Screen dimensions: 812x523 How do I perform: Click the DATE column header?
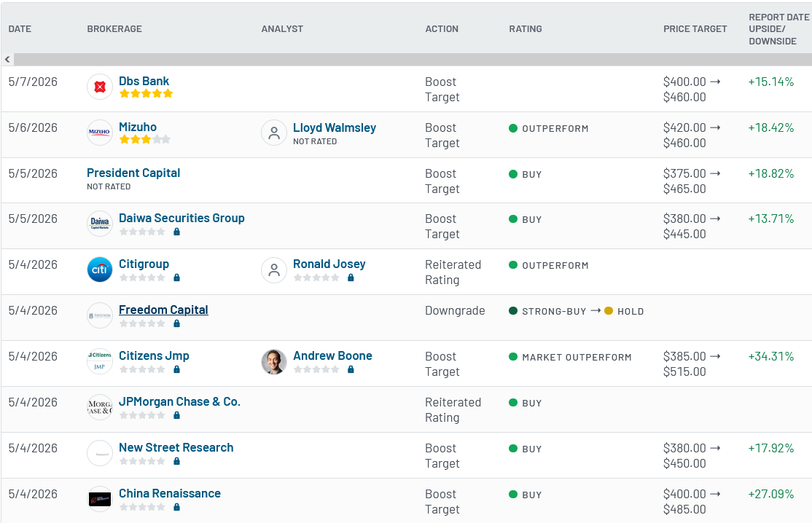coord(20,29)
